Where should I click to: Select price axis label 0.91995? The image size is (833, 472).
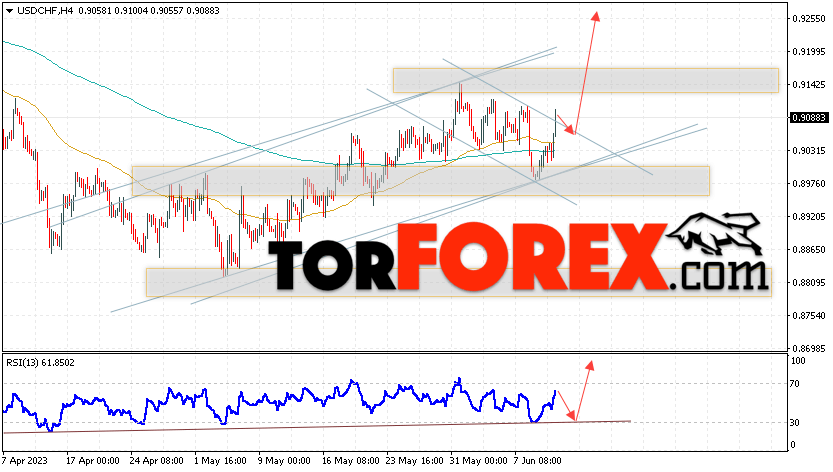pyautogui.click(x=809, y=52)
